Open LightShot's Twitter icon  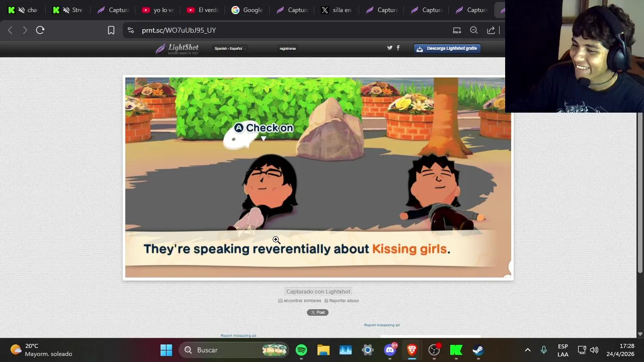point(389,48)
